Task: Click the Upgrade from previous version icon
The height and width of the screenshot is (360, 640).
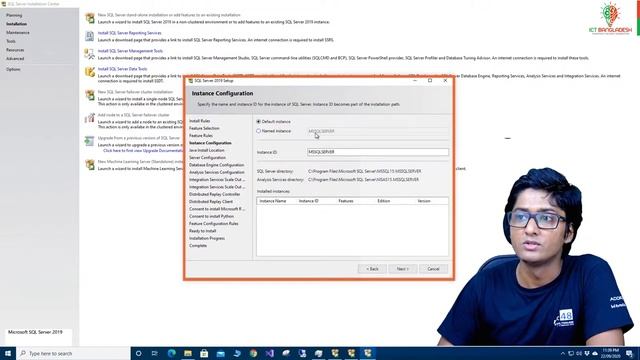Action: pos(89,141)
